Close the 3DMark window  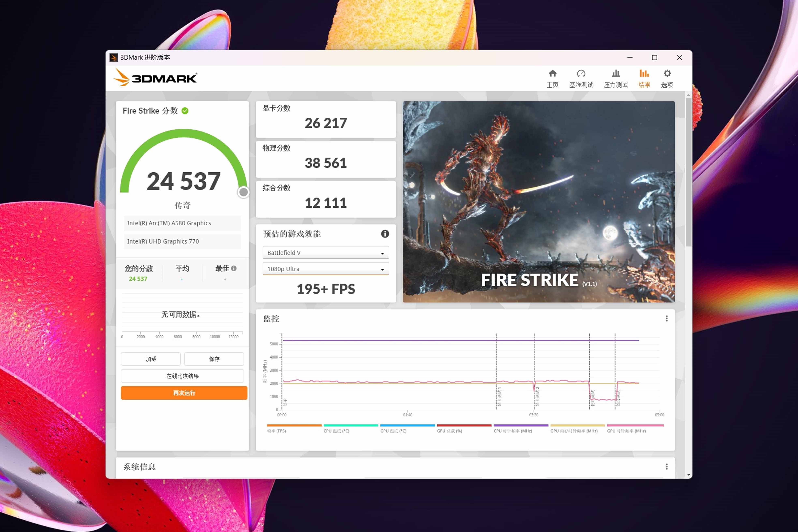pos(679,57)
